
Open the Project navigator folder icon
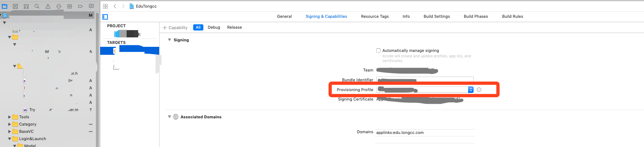pos(5,6)
